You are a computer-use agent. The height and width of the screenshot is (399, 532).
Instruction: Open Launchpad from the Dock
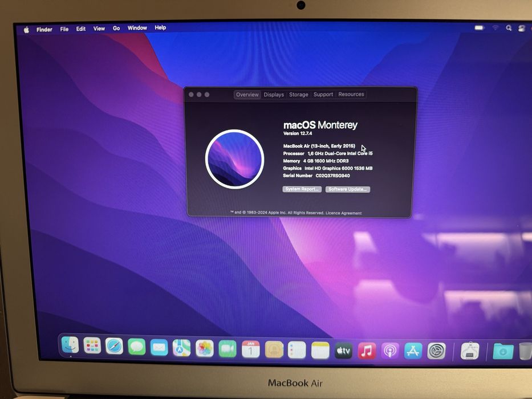point(92,346)
